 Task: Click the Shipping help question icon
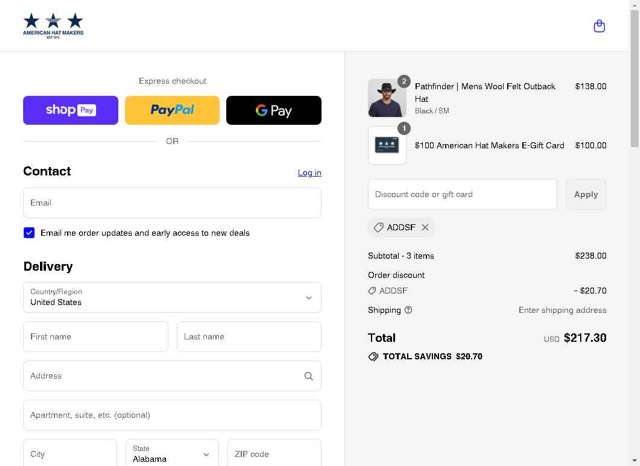coord(408,310)
